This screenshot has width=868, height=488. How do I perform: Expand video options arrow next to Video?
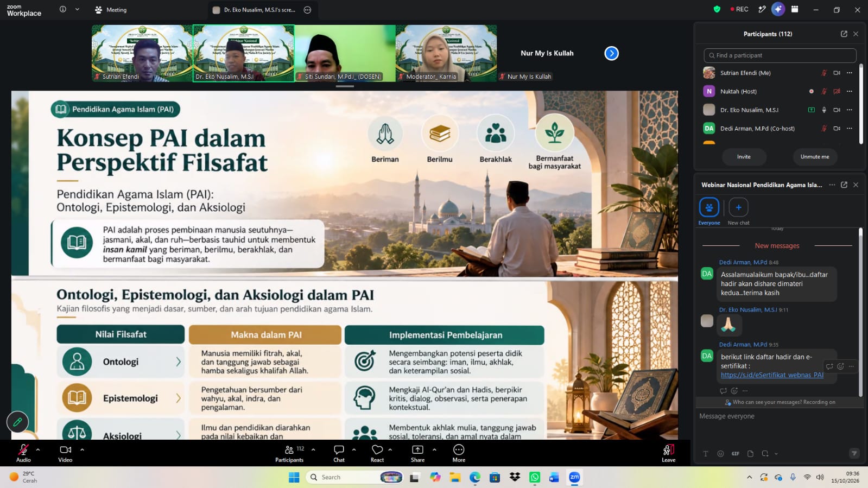tap(82, 449)
